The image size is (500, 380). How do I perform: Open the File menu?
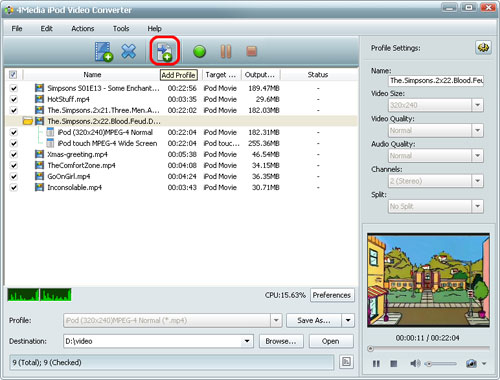[x=17, y=28]
